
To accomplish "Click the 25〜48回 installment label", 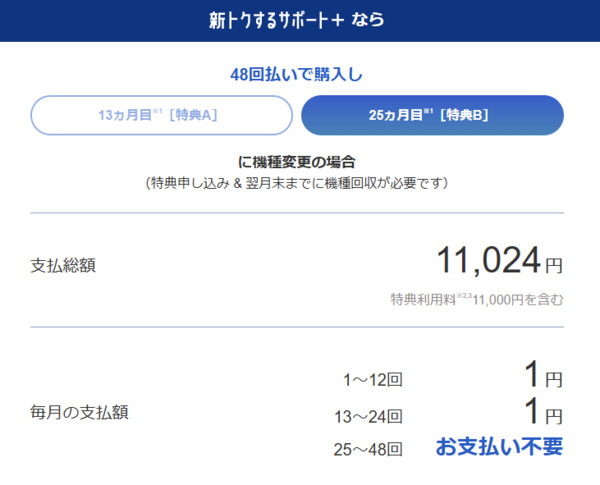I will point(368,449).
